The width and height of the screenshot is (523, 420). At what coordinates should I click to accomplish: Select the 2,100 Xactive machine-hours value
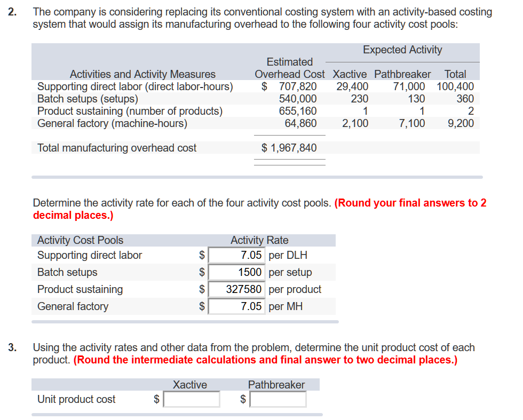coord(355,123)
